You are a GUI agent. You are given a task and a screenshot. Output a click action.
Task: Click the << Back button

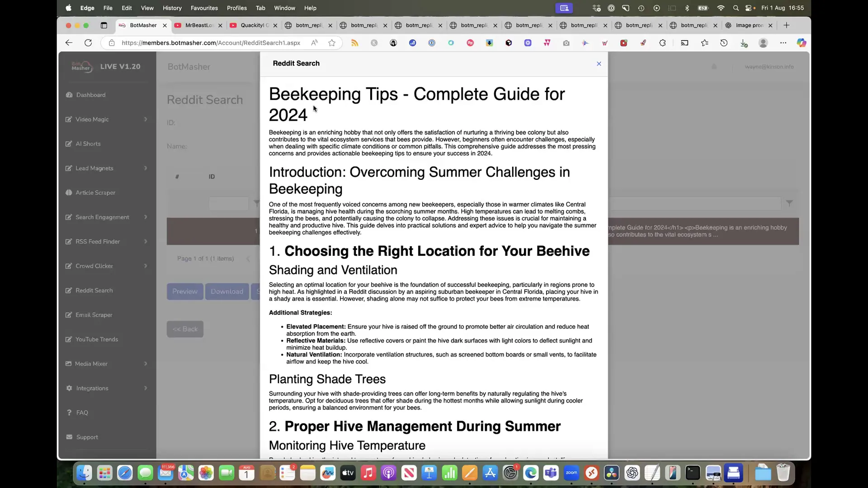tap(185, 329)
